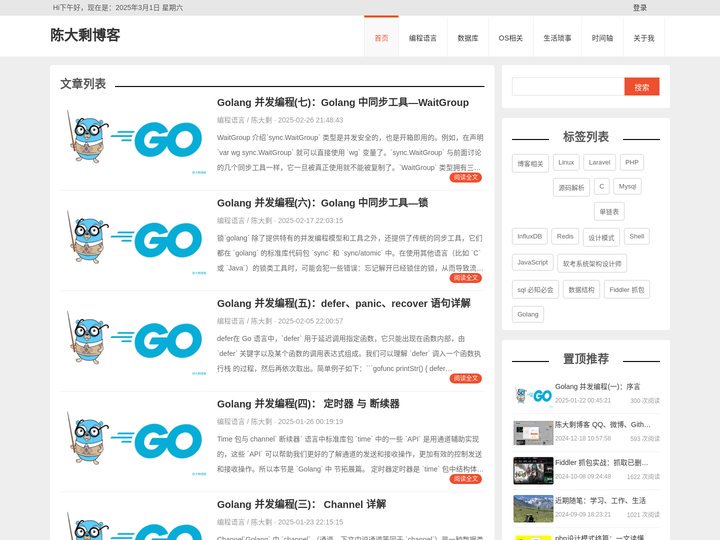Click Go thumbnail in pinned 序言 post

coord(533,395)
